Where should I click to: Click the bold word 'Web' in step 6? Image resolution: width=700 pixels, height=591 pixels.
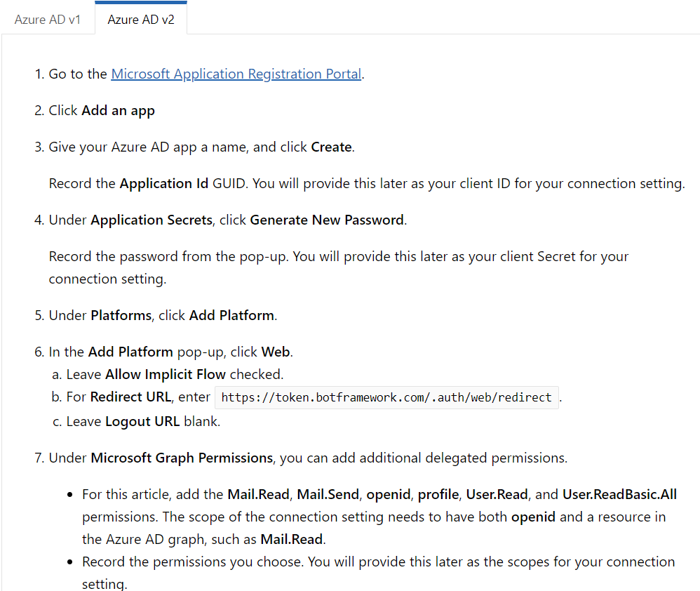tap(276, 352)
